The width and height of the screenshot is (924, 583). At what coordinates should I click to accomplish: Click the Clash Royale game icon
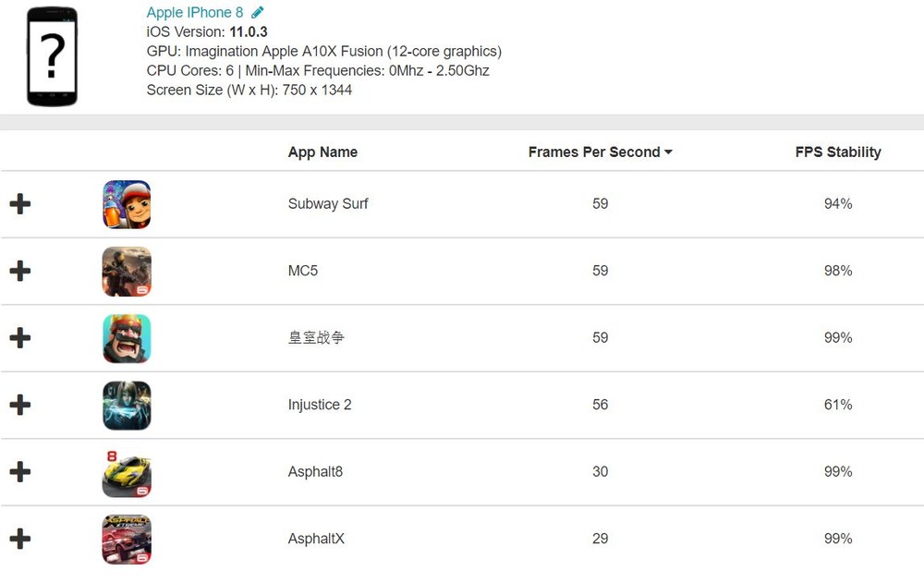pyautogui.click(x=127, y=338)
